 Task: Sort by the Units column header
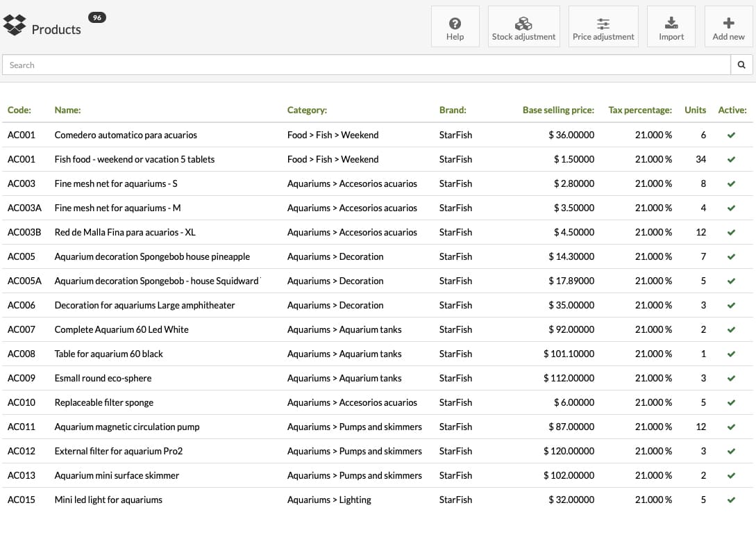pyautogui.click(x=695, y=110)
